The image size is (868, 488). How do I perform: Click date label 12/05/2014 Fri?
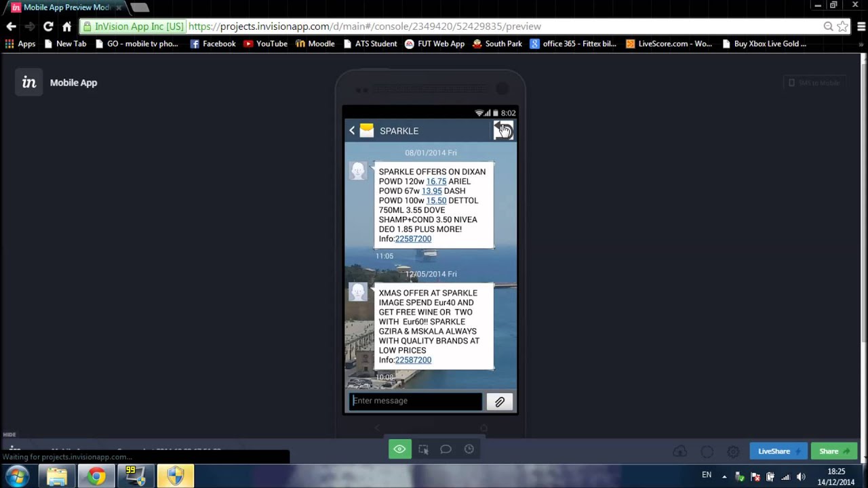coord(431,274)
